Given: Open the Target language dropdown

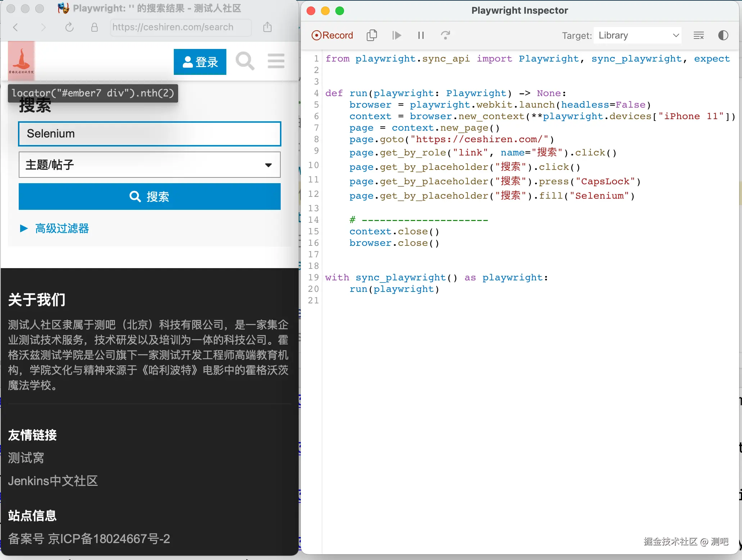Looking at the screenshot, I should point(637,35).
